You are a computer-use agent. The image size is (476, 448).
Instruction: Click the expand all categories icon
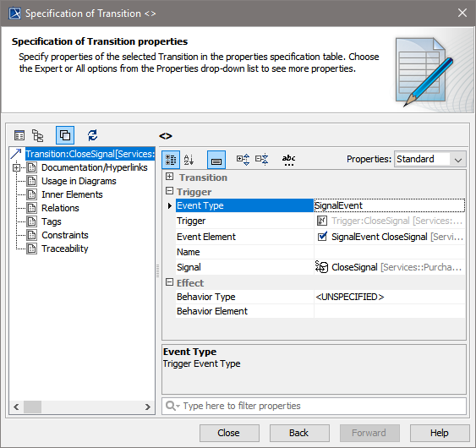[243, 160]
